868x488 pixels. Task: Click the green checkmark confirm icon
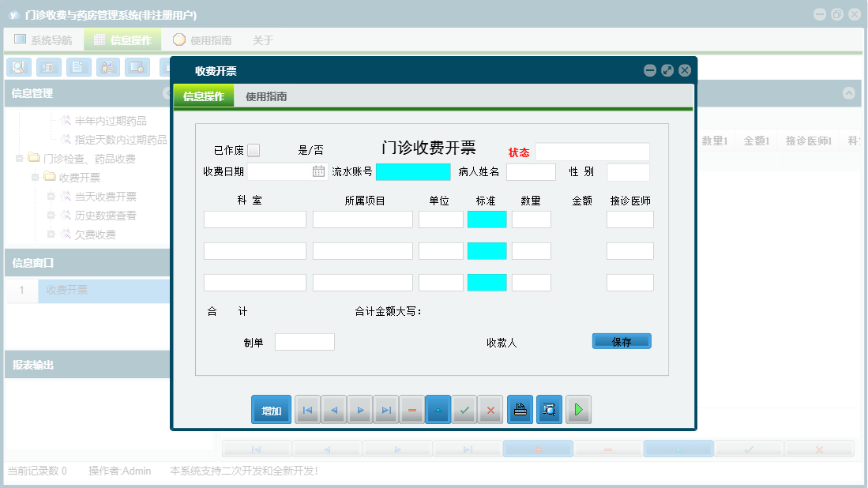point(464,410)
